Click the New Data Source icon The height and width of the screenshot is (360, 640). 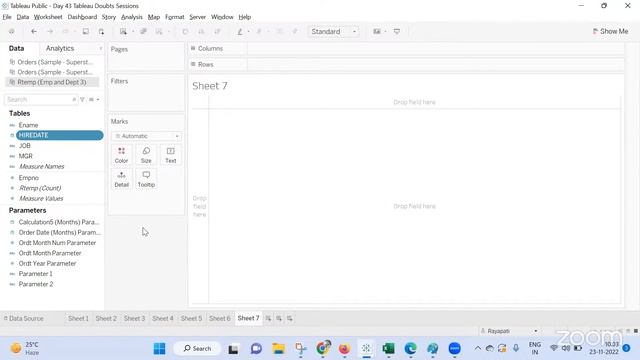coord(101,31)
